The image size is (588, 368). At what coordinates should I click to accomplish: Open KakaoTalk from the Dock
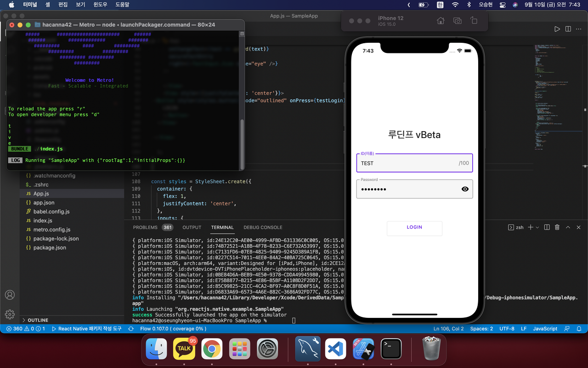coord(184,349)
